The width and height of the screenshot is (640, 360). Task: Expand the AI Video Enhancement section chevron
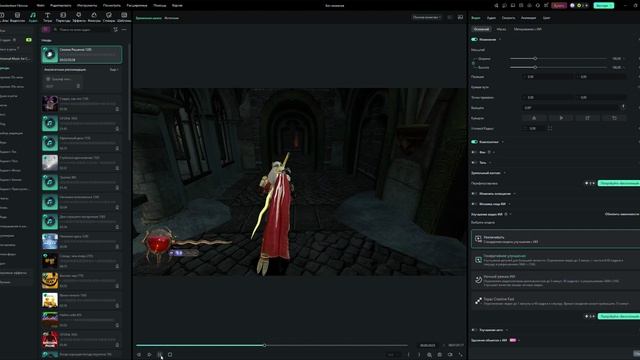pos(511,214)
